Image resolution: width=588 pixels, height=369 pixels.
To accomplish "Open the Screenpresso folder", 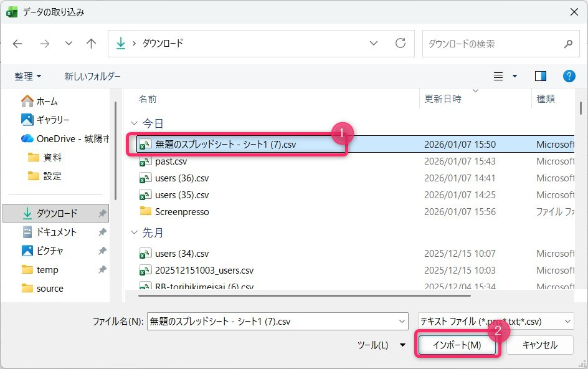I will pyautogui.click(x=182, y=212).
